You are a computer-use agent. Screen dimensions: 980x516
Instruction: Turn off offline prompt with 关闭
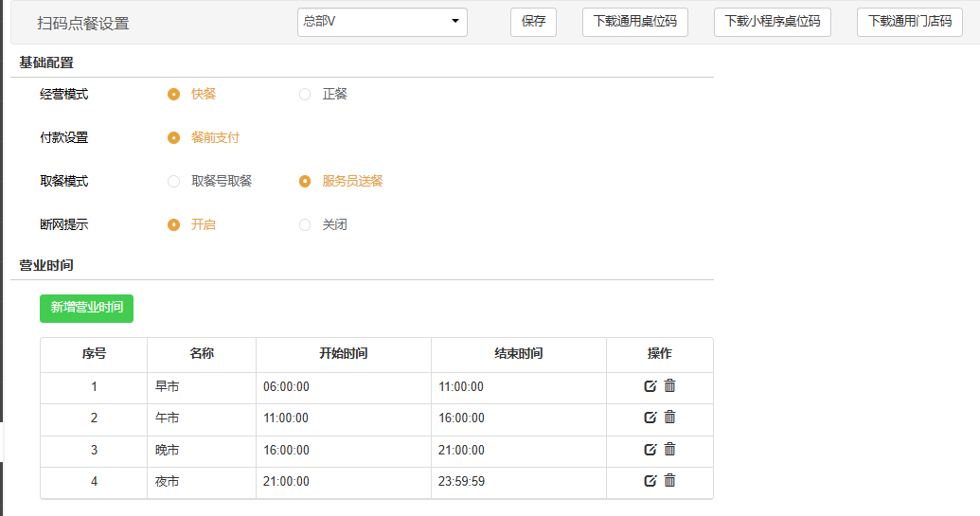[x=305, y=224]
